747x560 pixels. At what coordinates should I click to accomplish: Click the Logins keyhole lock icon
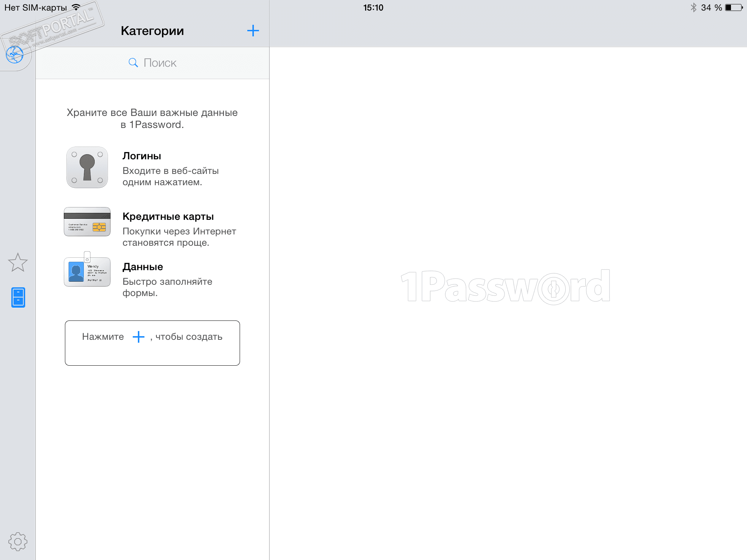pyautogui.click(x=87, y=167)
